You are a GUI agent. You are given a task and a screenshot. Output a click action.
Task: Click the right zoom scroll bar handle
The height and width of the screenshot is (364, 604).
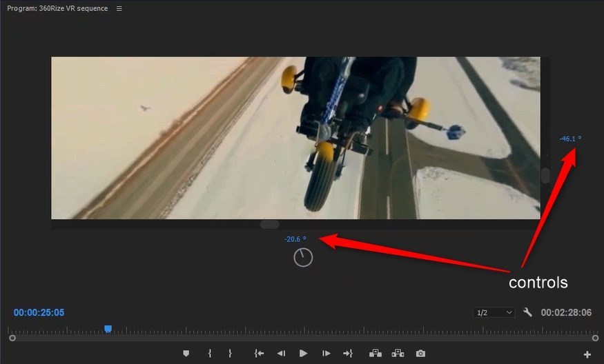(595, 338)
